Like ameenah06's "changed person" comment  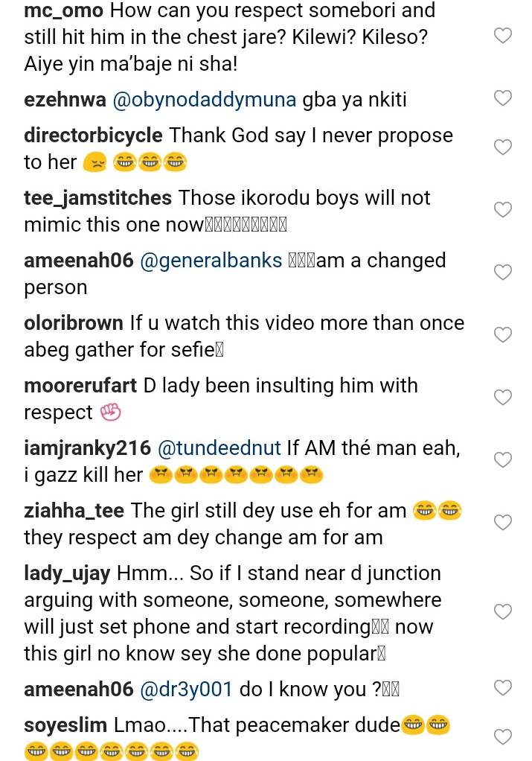coord(503,273)
